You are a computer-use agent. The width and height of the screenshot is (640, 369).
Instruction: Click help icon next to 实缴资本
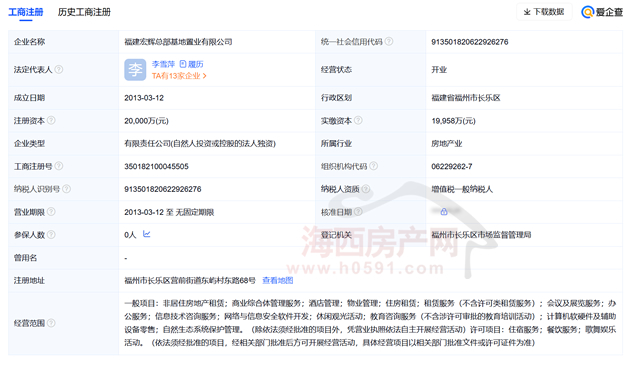(x=358, y=120)
